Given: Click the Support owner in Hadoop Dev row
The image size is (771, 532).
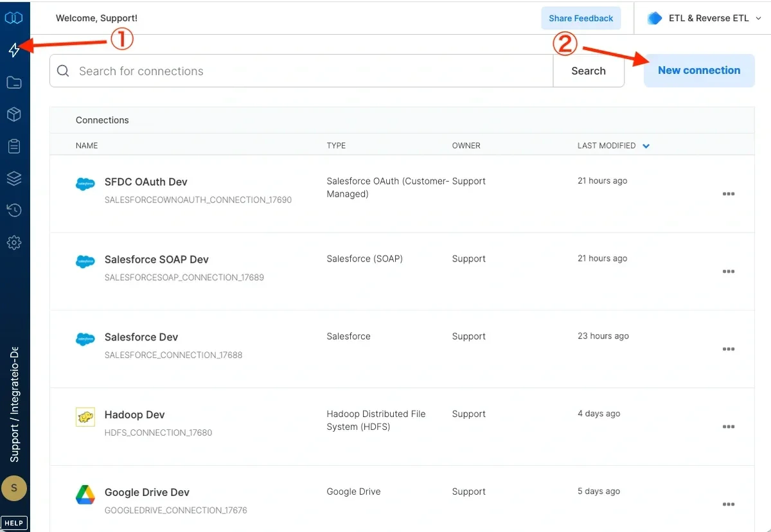Looking at the screenshot, I should [468, 414].
